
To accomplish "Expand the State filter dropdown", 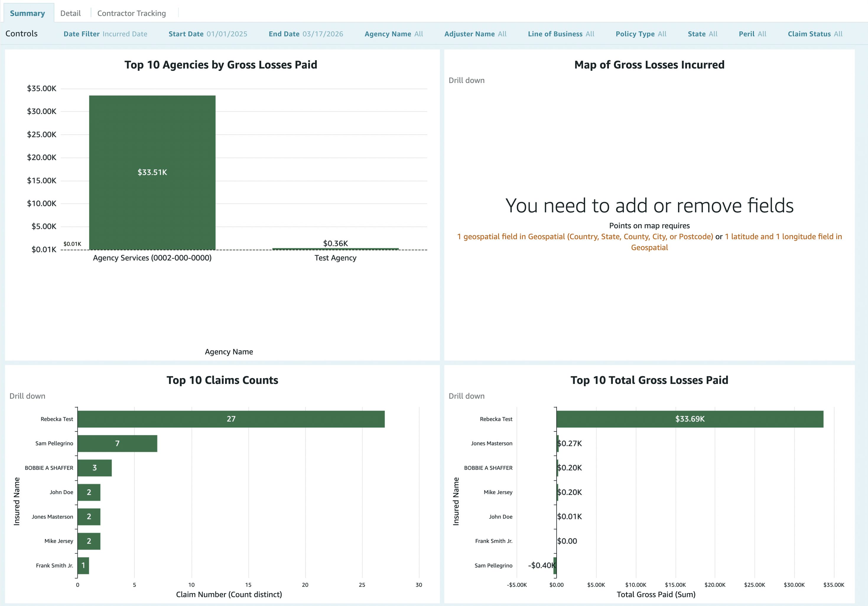I will (703, 34).
